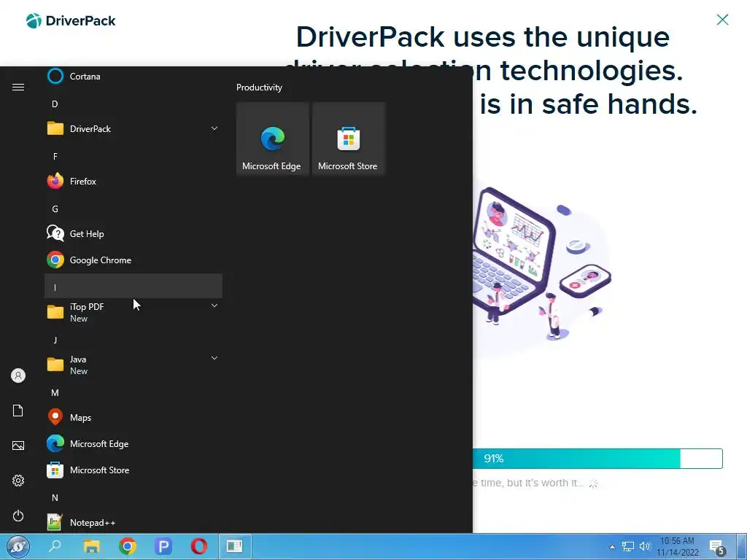Expand the DriverPack folder chevron
Image resolution: width=747 pixels, height=560 pixels.
click(x=214, y=128)
